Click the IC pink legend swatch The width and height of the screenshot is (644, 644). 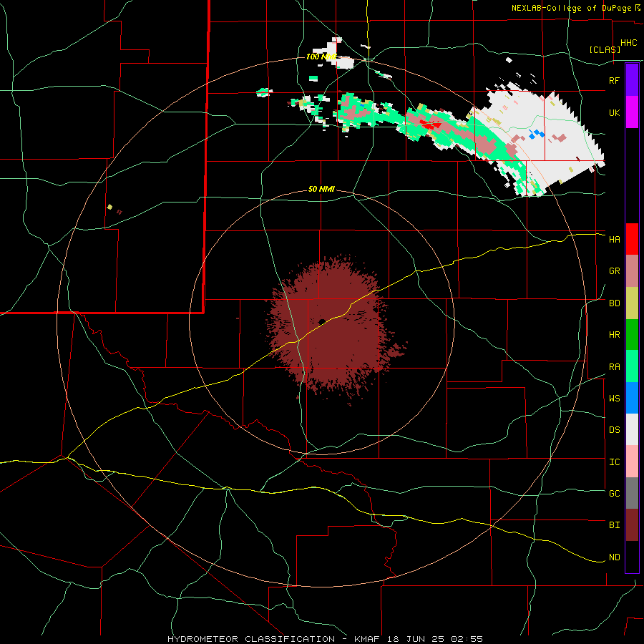coord(632,462)
